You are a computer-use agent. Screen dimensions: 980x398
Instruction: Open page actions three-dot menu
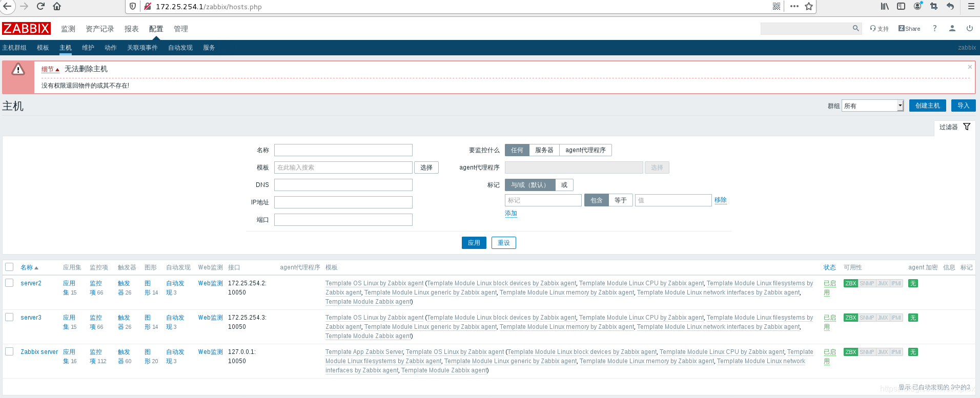pos(794,7)
